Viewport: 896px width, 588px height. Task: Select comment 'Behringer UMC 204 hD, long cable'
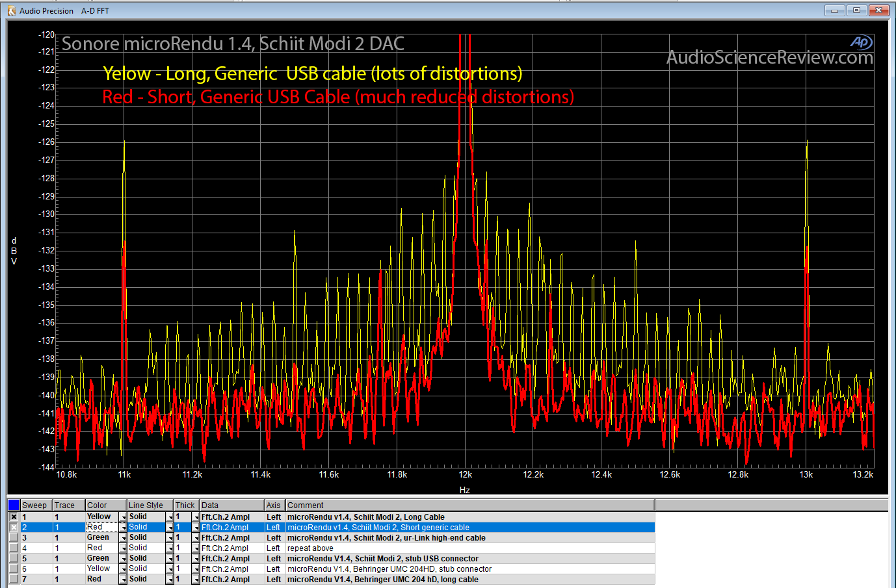click(x=383, y=580)
